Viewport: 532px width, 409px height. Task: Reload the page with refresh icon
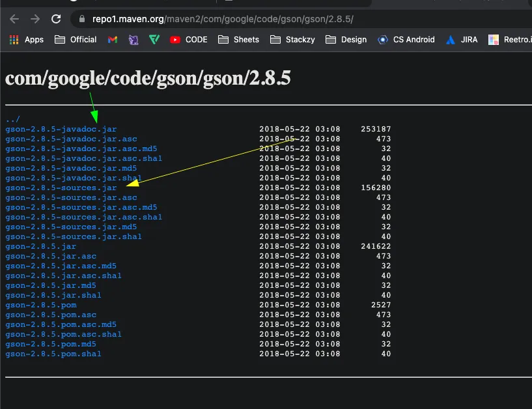56,19
